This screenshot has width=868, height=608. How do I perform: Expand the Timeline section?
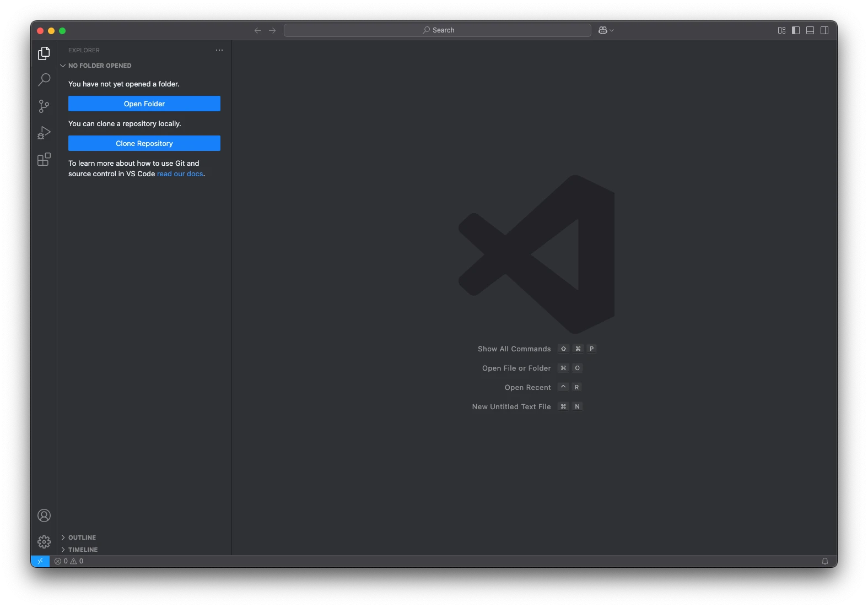point(83,550)
